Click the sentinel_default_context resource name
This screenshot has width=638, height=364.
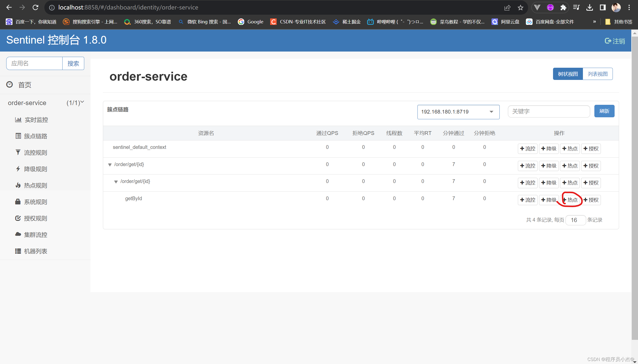click(139, 147)
